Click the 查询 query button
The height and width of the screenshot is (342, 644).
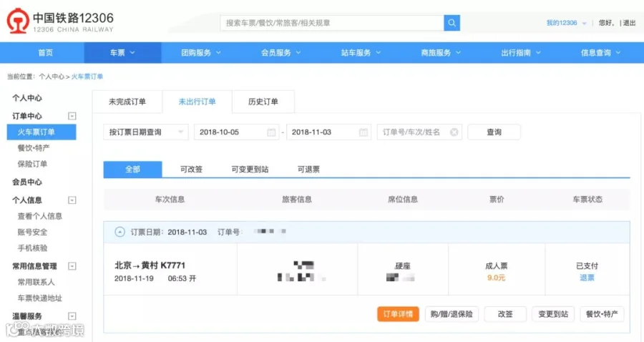tap(494, 132)
